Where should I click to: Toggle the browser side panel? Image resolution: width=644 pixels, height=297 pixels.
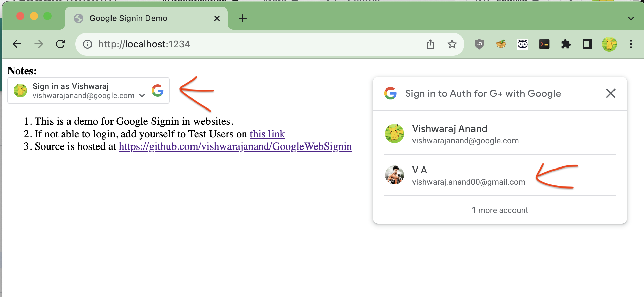[588, 44]
